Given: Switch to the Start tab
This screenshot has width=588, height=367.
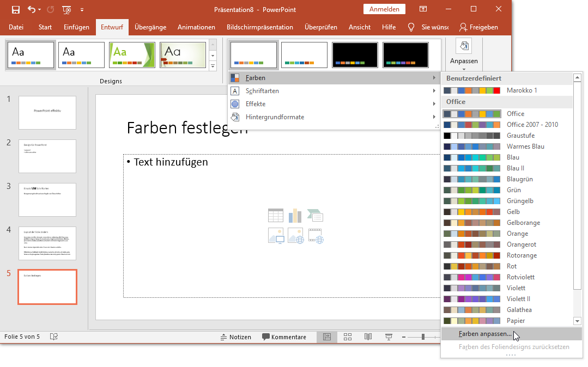Looking at the screenshot, I should tap(45, 27).
